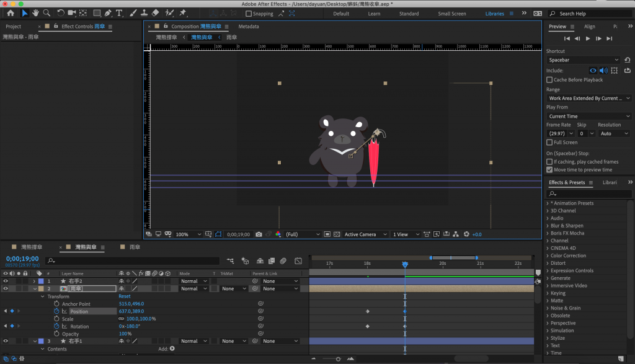Click the Search Help field
Viewport: 635px width, 364px height.
(590, 14)
